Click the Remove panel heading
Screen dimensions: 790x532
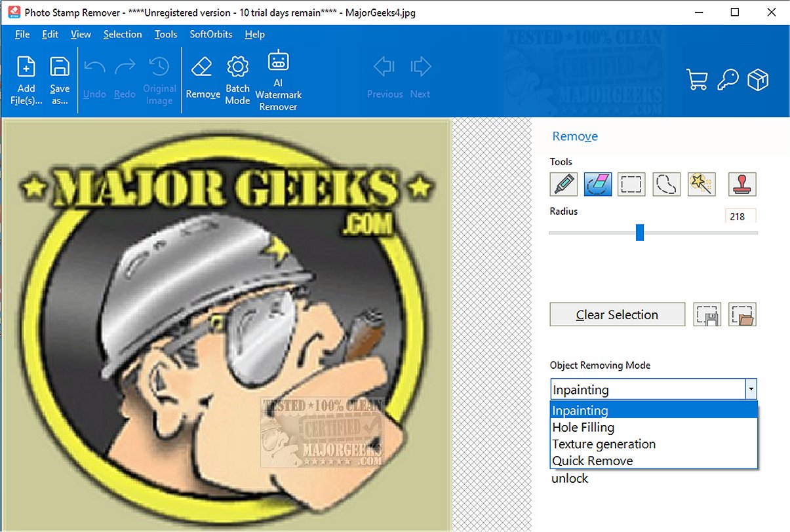pyautogui.click(x=575, y=136)
